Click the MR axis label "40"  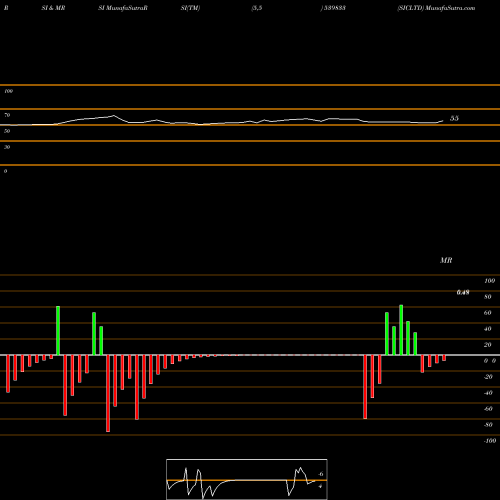[x=488, y=329]
